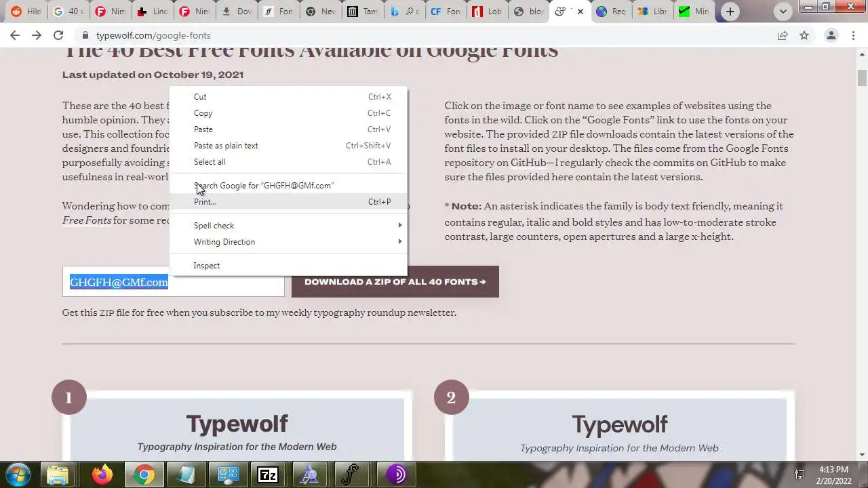This screenshot has height=488, width=868.
Task: Choose 'Select all' in the context menu
Action: point(288,162)
